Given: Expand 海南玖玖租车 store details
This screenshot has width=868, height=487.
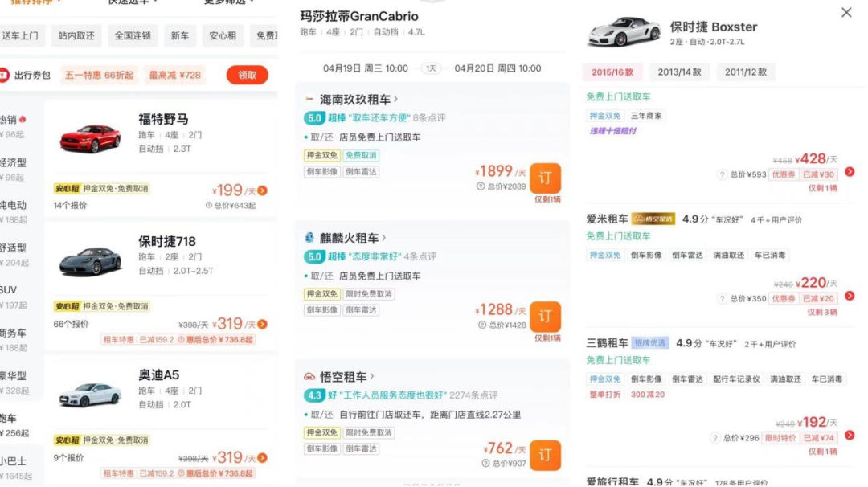Looking at the screenshot, I should tap(394, 100).
